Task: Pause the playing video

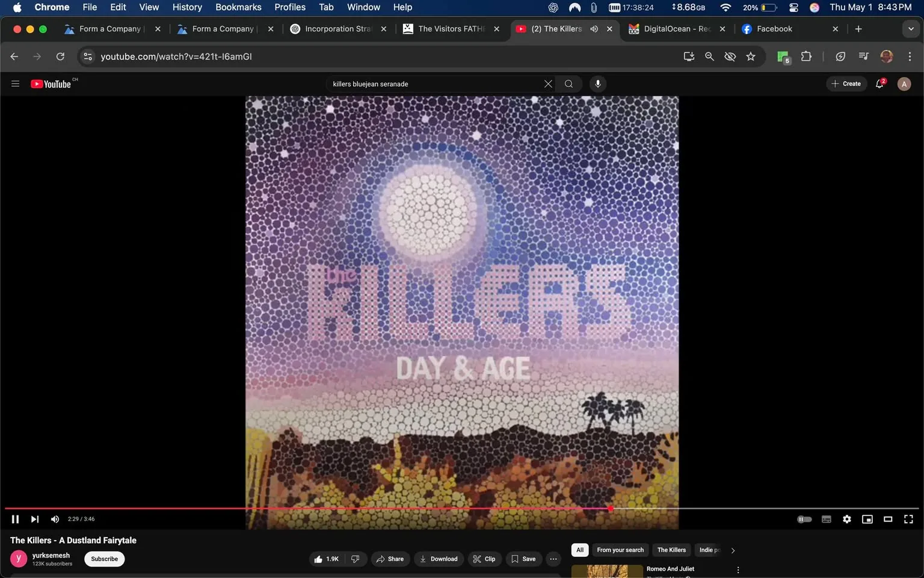Action: 15,518
